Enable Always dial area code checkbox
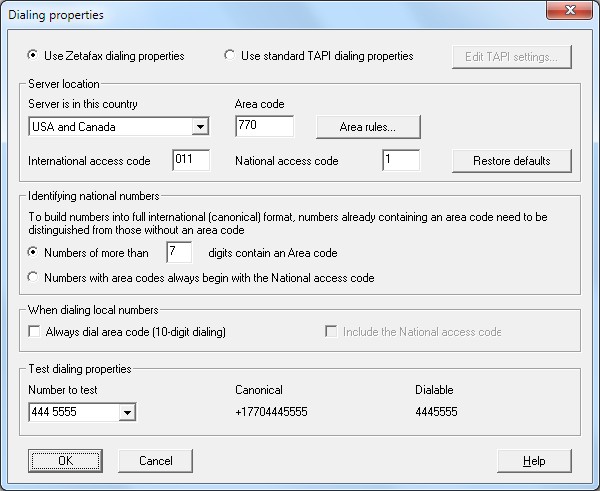Image resolution: width=600 pixels, height=491 pixels. point(35,332)
